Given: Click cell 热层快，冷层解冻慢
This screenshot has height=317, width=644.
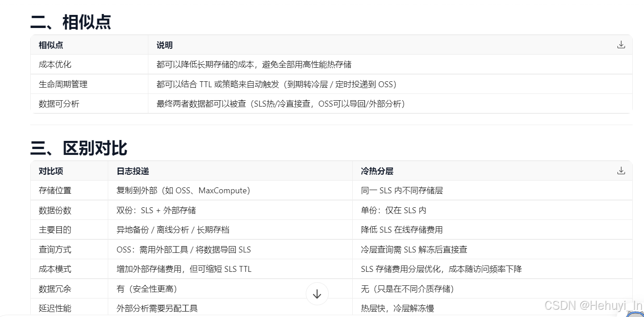Looking at the screenshot, I should (397, 308).
